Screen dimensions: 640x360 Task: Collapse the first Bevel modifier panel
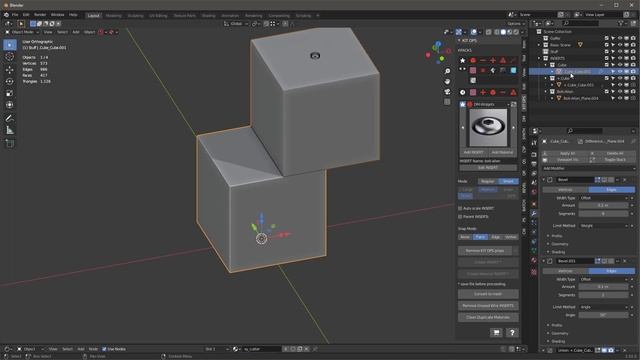(544, 180)
